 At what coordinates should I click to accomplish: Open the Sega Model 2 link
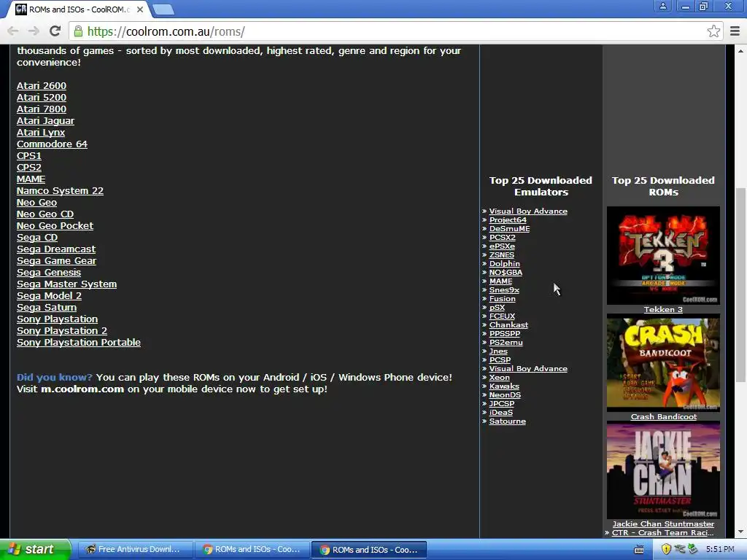pyautogui.click(x=49, y=296)
